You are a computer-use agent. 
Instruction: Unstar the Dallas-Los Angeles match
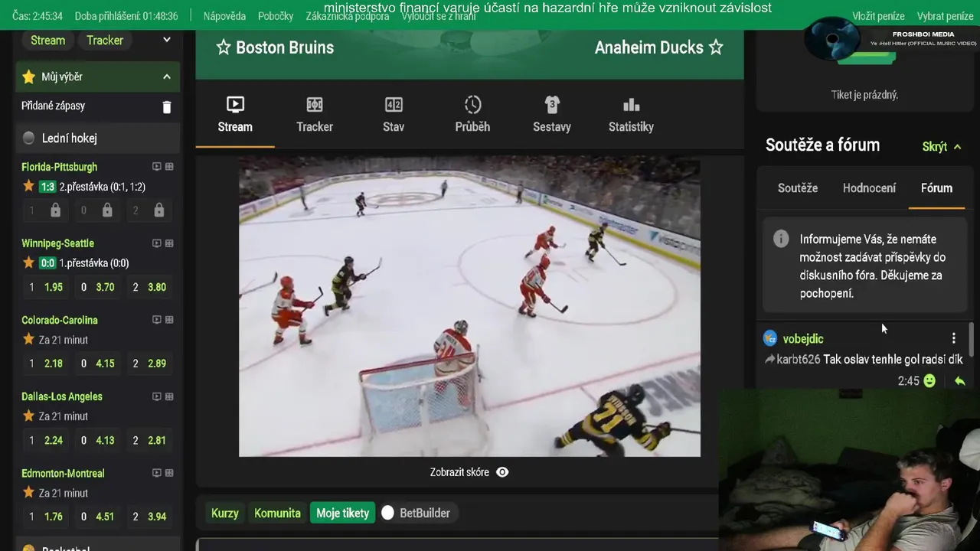point(29,416)
